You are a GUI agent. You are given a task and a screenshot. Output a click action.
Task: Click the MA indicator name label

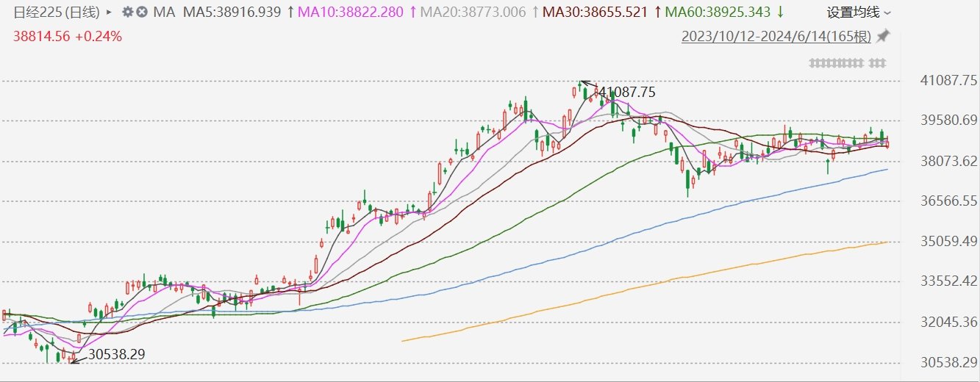click(x=163, y=12)
